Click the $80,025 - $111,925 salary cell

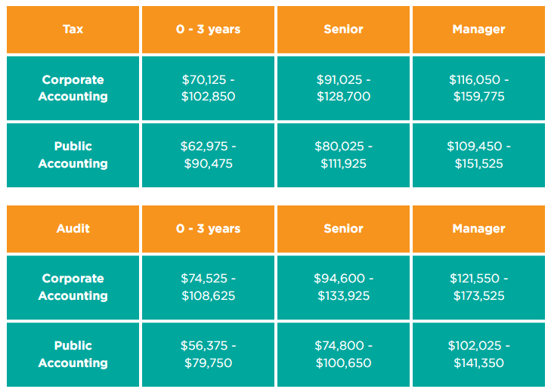point(343,154)
